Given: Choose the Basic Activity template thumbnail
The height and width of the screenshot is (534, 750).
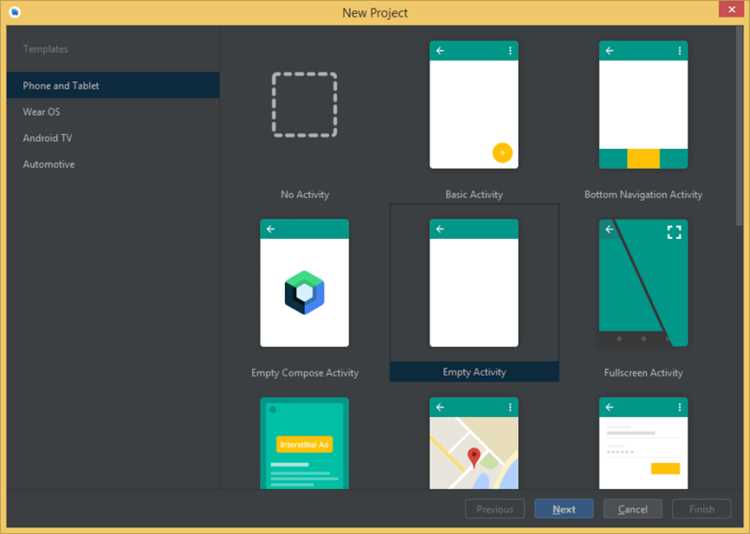Looking at the screenshot, I should 474,105.
